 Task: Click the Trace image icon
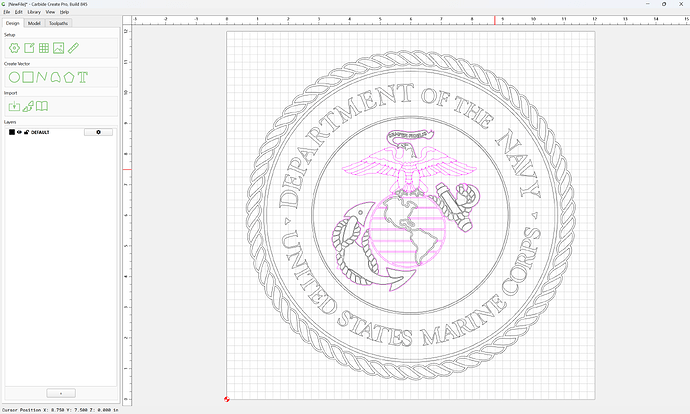tap(28, 106)
